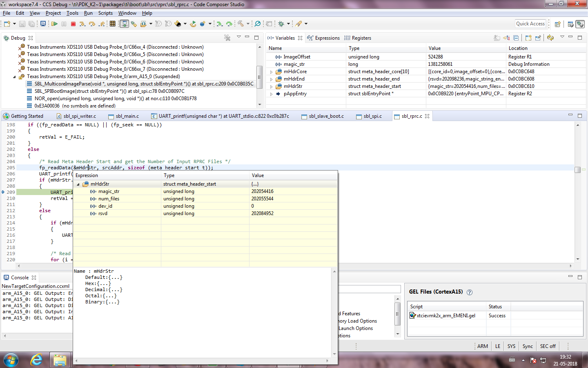The width and height of the screenshot is (588, 368).
Task: Open the Debug View Menu triangle
Action: (239, 37)
